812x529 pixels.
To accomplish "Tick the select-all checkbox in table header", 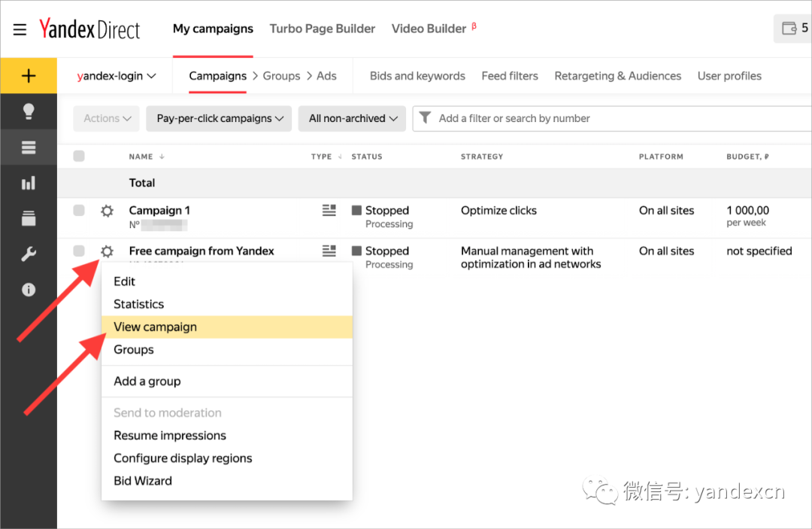I will pyautogui.click(x=79, y=156).
